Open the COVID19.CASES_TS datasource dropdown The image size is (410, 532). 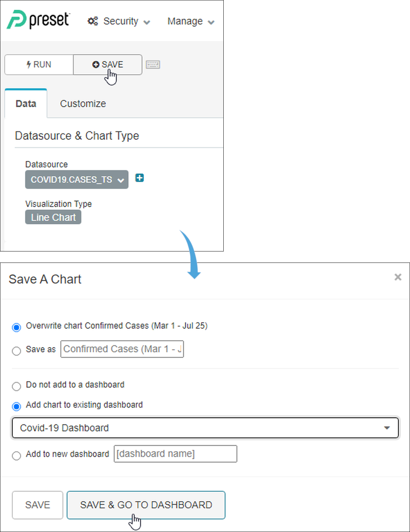point(77,179)
